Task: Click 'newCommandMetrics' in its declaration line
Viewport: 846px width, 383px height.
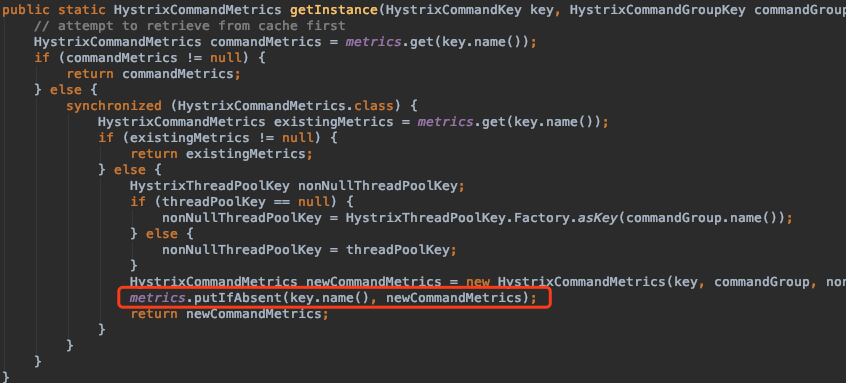Action: 373,282
